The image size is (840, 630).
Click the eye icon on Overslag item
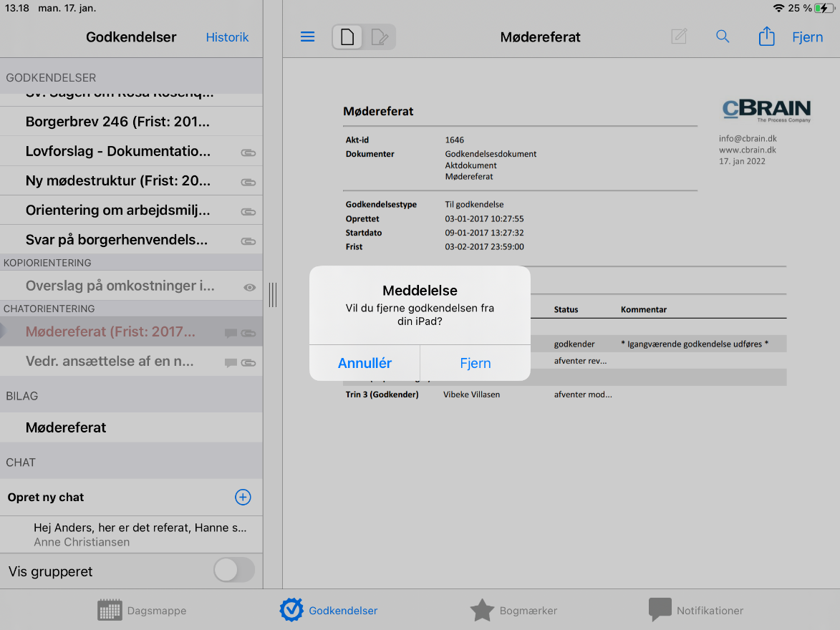249,287
